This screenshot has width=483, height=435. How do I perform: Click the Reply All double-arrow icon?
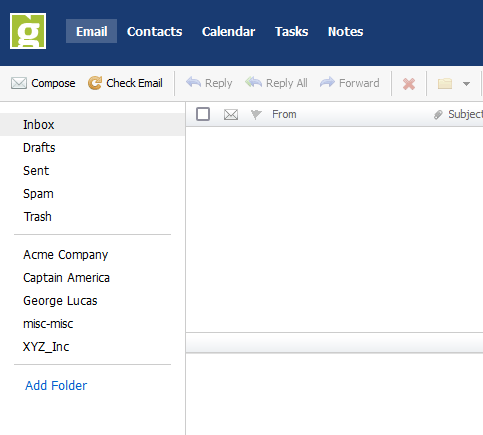pos(253,82)
